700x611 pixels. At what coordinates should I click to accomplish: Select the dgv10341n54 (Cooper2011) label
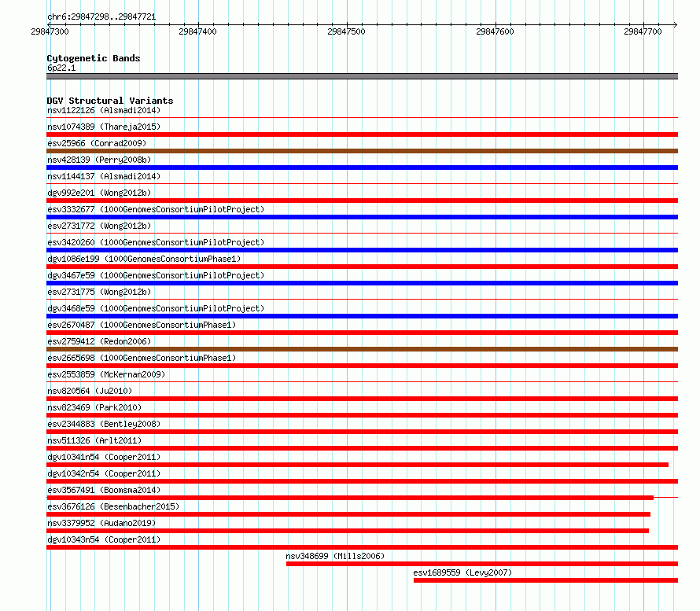[x=104, y=457]
